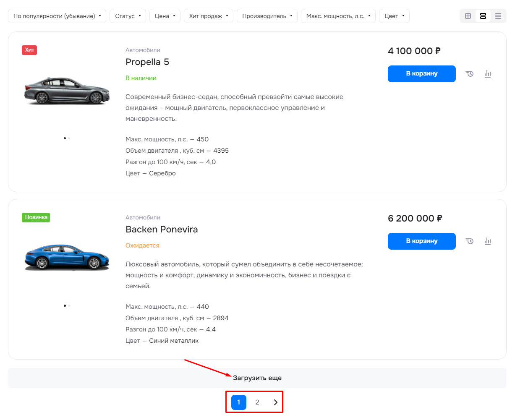Viewport: 515px width, 420px height.
Task: Add Backen Ponevira to comparison chart icon
Action: (x=488, y=241)
